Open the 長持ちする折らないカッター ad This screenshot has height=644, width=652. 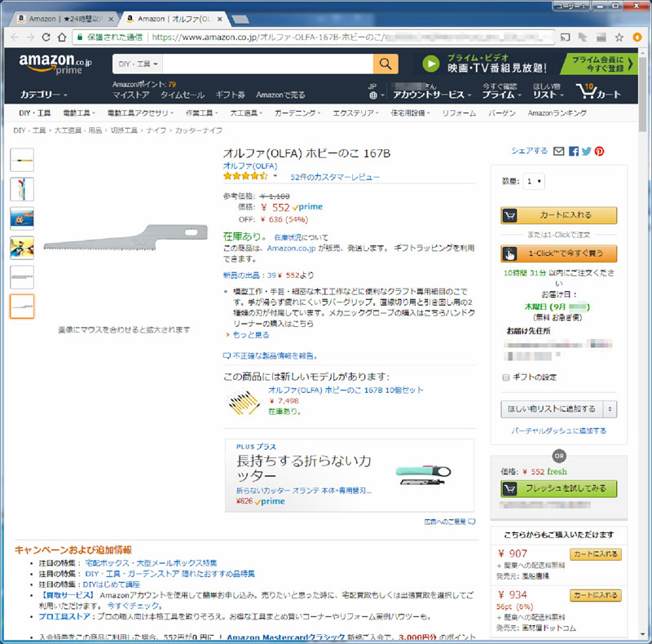350,475
